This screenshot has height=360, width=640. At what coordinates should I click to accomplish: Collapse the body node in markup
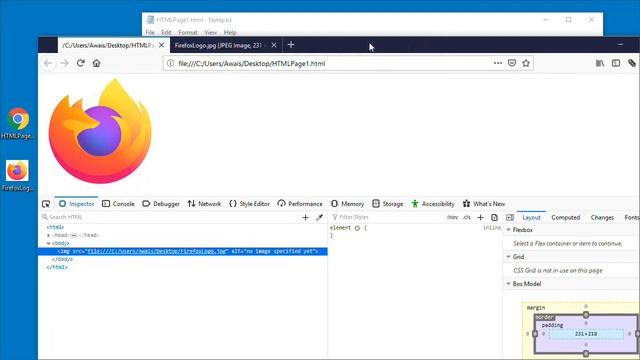point(49,243)
